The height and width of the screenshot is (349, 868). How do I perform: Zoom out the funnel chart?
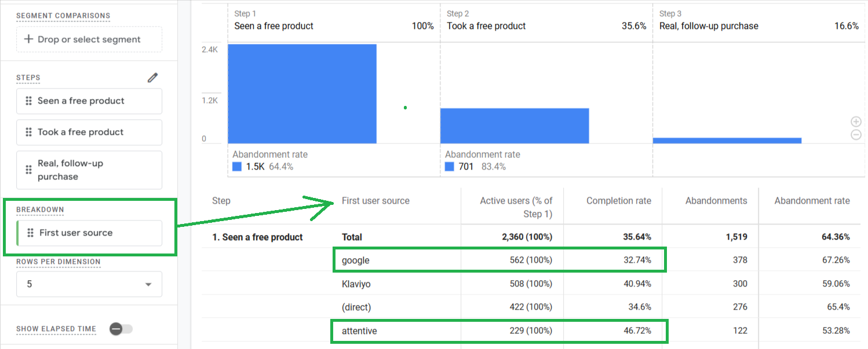856,135
